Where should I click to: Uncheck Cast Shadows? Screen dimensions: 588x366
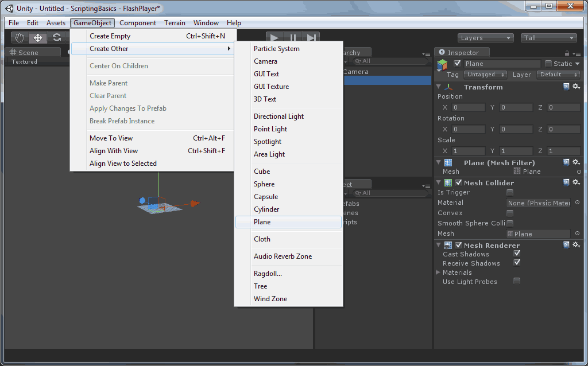517,254
